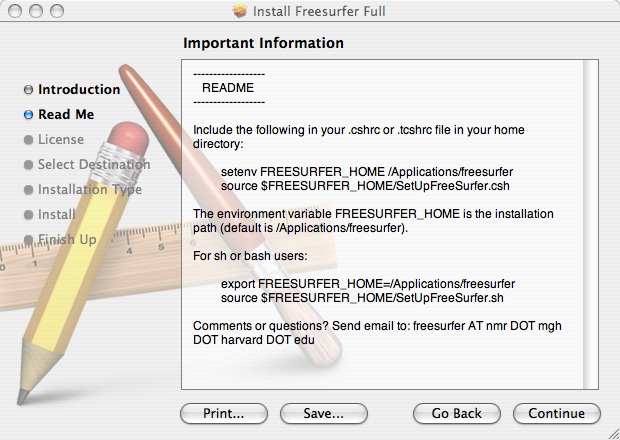Click the bullet beside Introduction step
620x440 pixels.
coord(28,90)
